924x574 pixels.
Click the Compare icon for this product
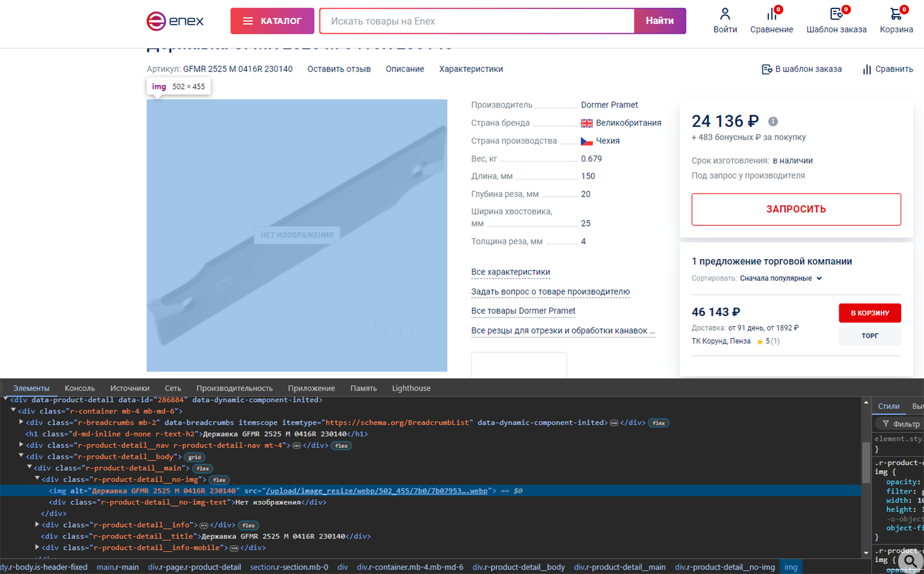pyautogui.click(x=887, y=69)
